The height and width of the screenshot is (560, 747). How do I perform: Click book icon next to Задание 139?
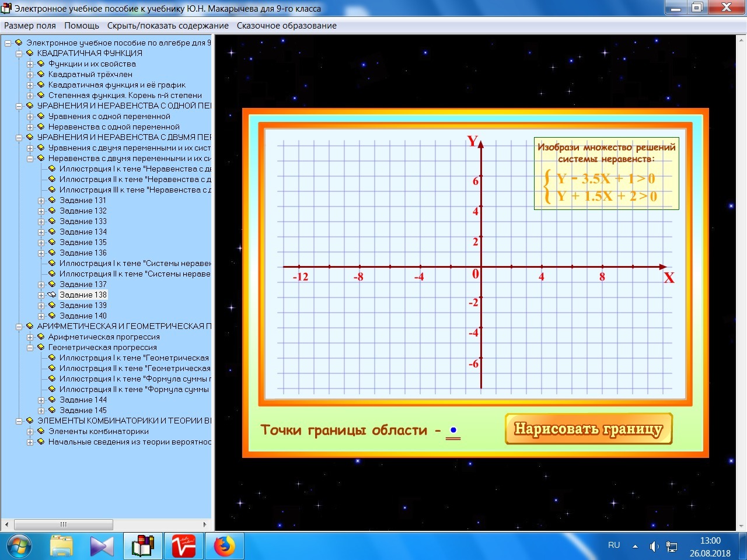click(x=52, y=305)
